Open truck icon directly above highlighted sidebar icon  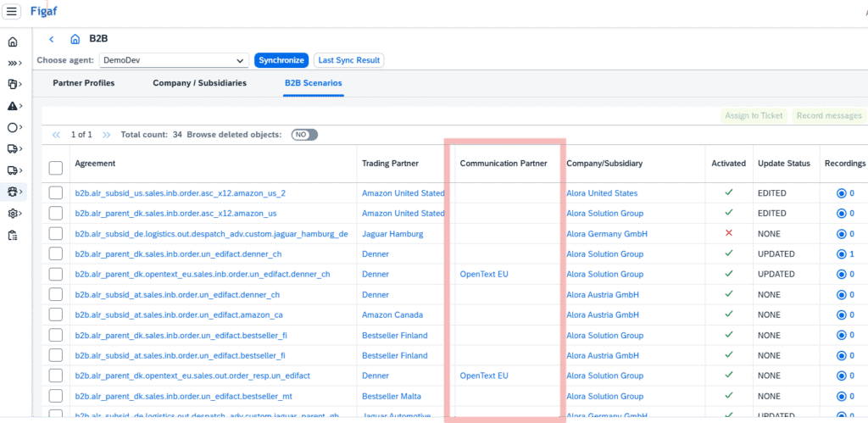14,170
